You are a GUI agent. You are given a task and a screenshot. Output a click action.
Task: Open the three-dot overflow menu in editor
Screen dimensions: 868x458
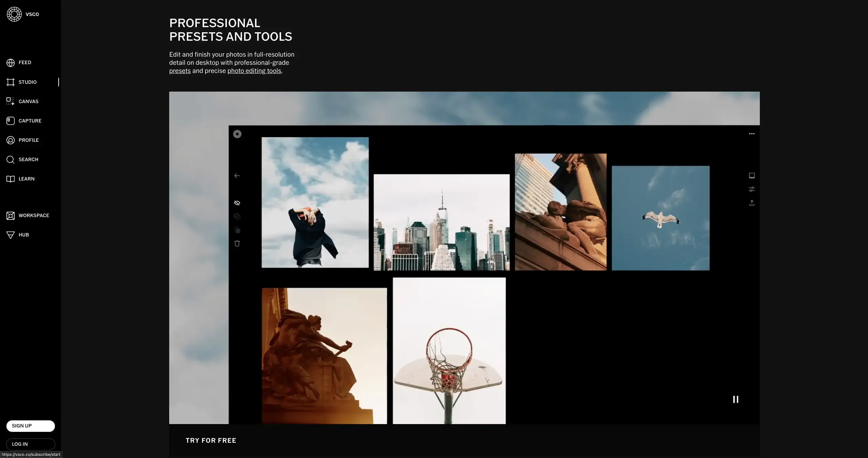pos(751,133)
